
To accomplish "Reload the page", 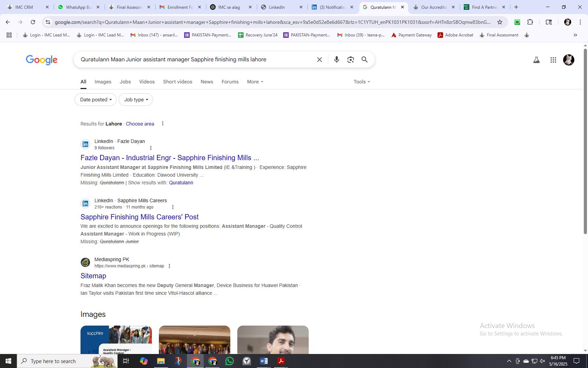I will pos(33,22).
